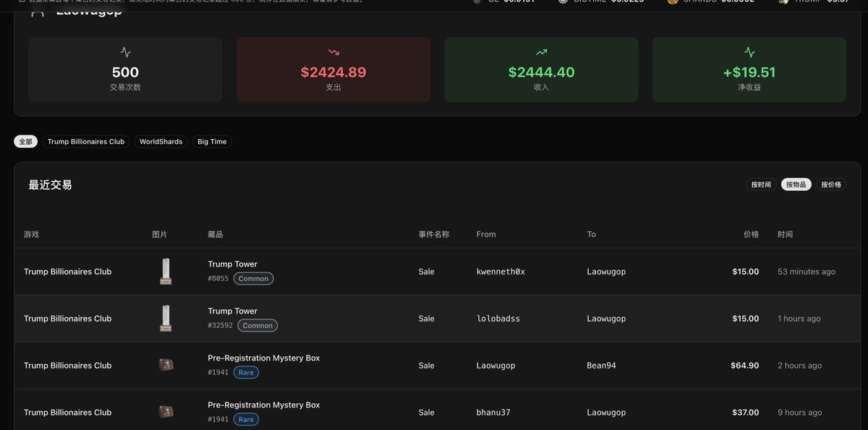
Task: Click Pre-Registration Mystery Box in $64.90 row
Action: tap(263, 358)
